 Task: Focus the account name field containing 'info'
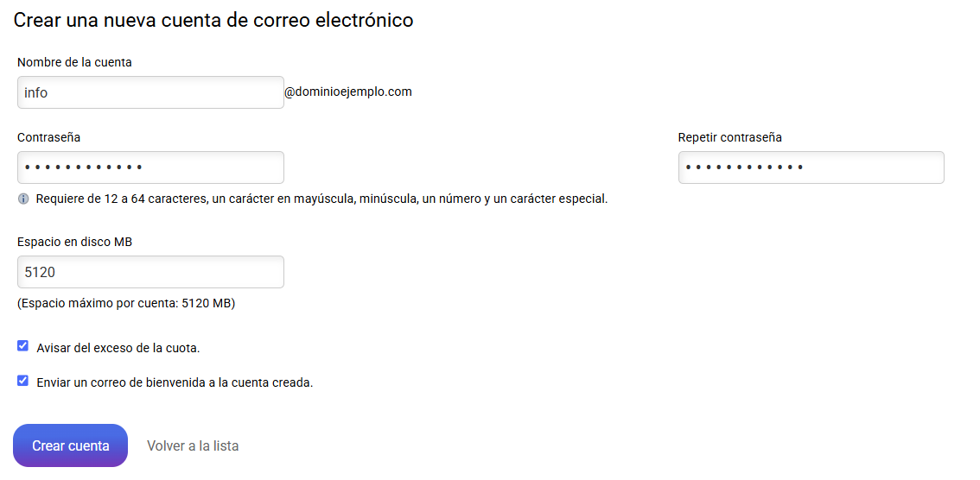pyautogui.click(x=150, y=92)
